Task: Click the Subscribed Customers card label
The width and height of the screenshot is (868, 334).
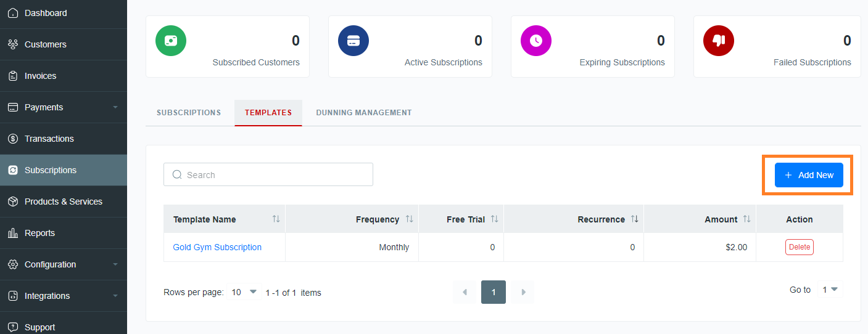Action: (x=256, y=62)
